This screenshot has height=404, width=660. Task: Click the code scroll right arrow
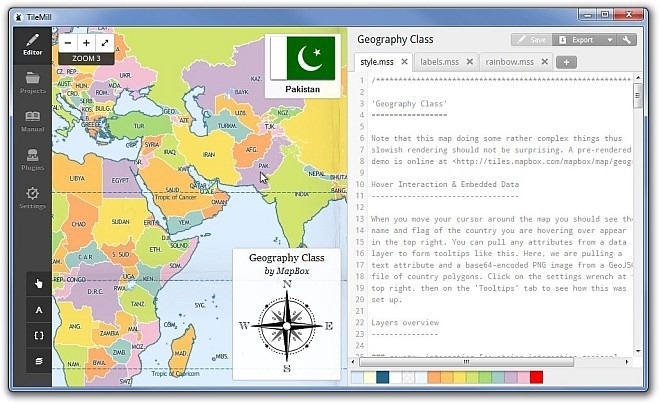[x=627, y=362]
